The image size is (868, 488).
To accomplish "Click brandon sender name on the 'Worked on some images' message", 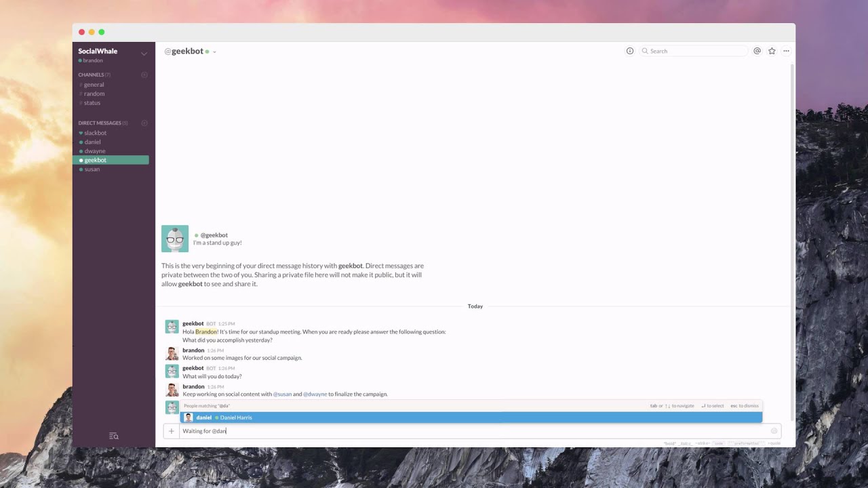I will [x=193, y=350].
